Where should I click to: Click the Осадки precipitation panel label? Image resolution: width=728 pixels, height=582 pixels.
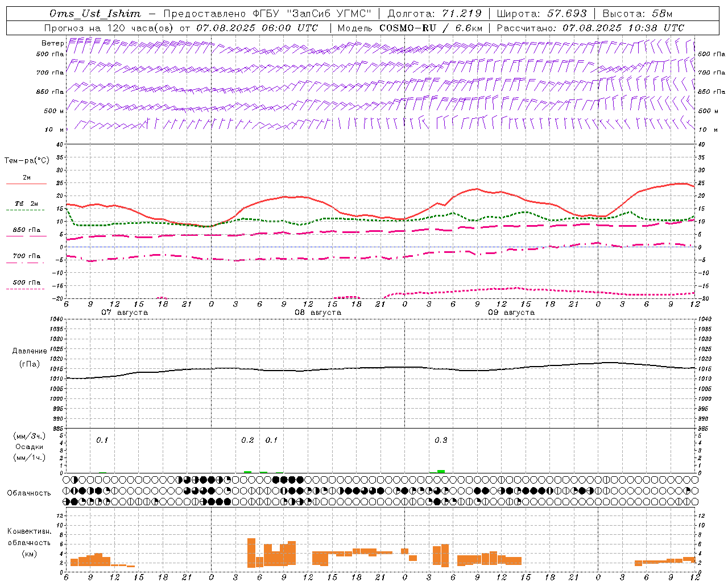(30, 447)
